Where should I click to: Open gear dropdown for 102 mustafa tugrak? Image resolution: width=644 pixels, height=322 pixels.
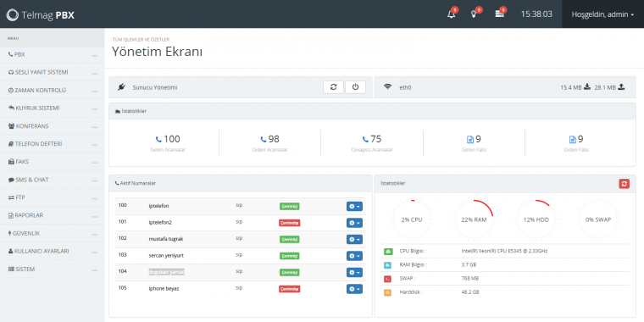[354, 240]
